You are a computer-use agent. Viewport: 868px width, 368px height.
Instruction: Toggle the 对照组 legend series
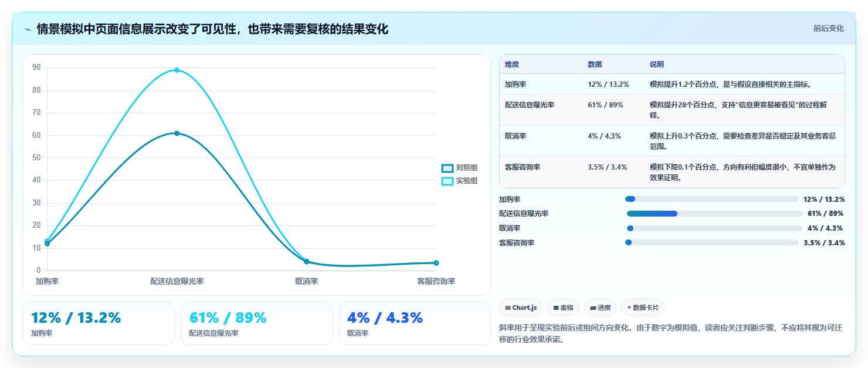(459, 168)
